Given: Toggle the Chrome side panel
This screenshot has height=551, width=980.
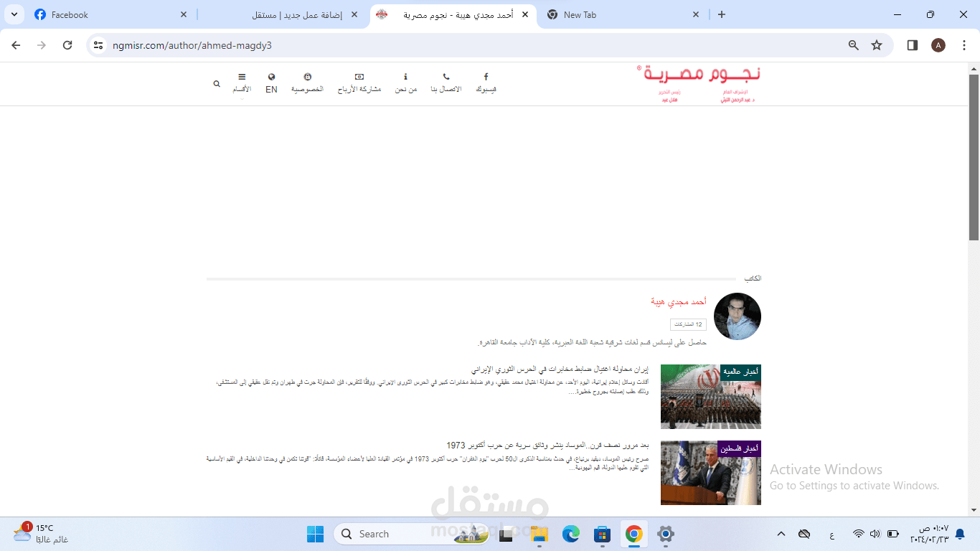Looking at the screenshot, I should coord(913,45).
